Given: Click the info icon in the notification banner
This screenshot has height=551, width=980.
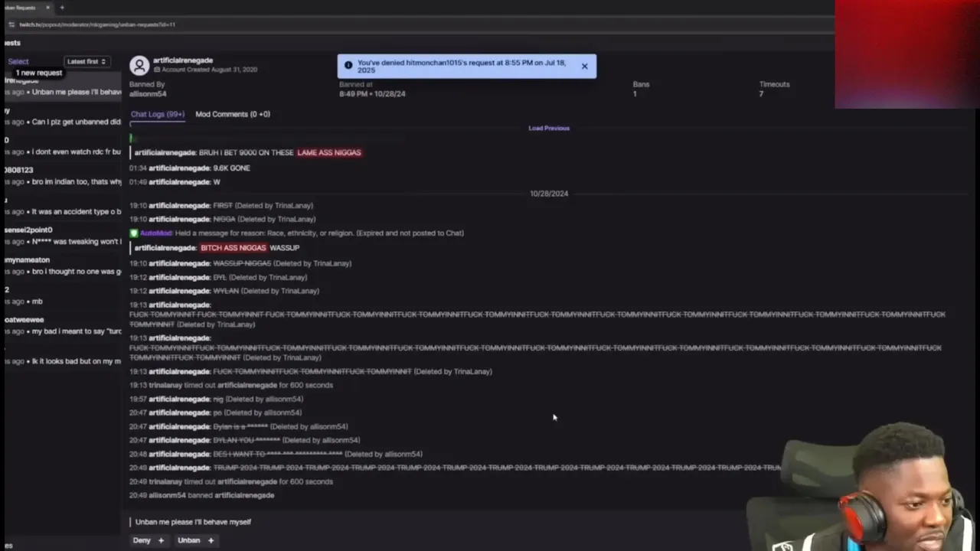Looking at the screenshot, I should coord(348,66).
